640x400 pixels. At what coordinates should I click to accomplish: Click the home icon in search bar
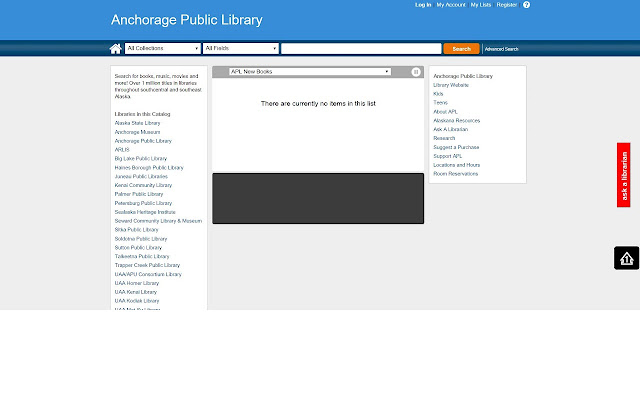(116, 49)
